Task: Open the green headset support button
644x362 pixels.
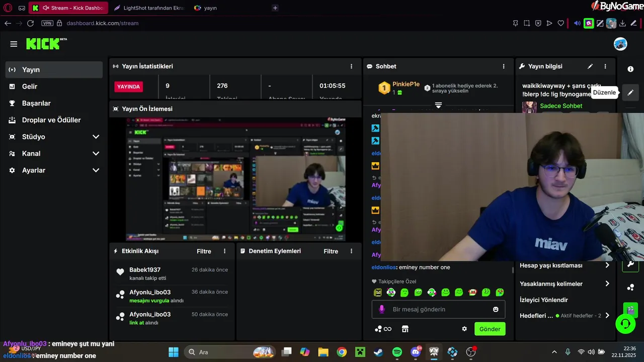Action: (625, 323)
